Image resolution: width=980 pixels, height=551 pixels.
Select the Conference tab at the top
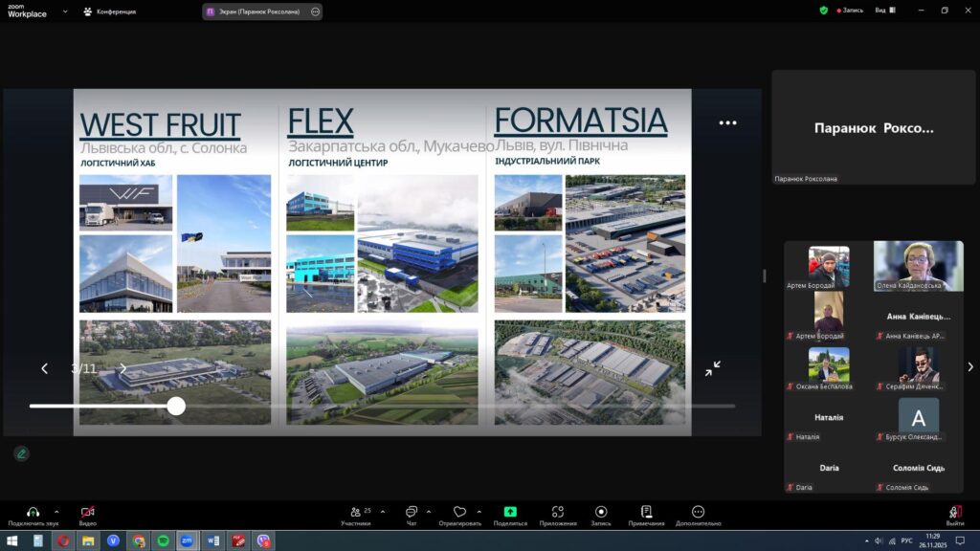(x=110, y=11)
